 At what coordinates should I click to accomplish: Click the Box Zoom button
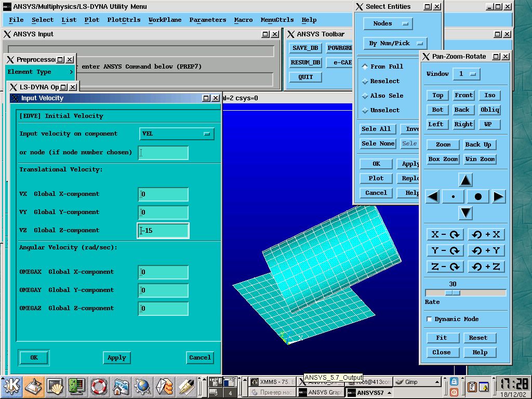[x=443, y=159]
